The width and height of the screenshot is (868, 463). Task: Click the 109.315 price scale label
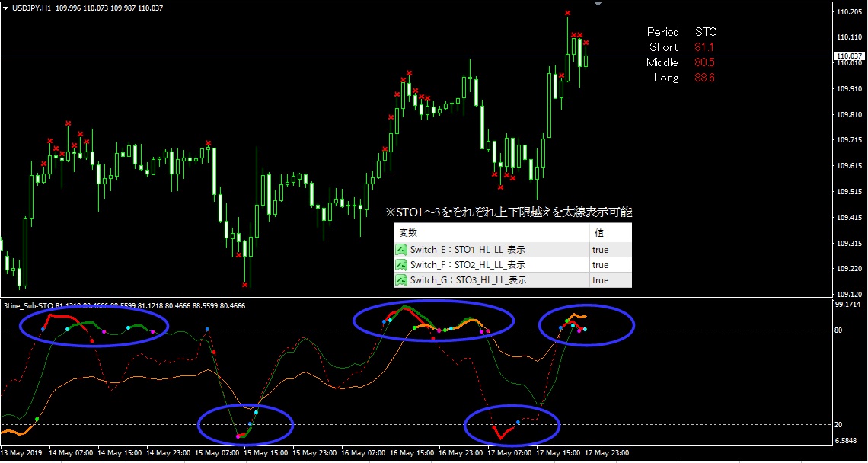[850, 243]
